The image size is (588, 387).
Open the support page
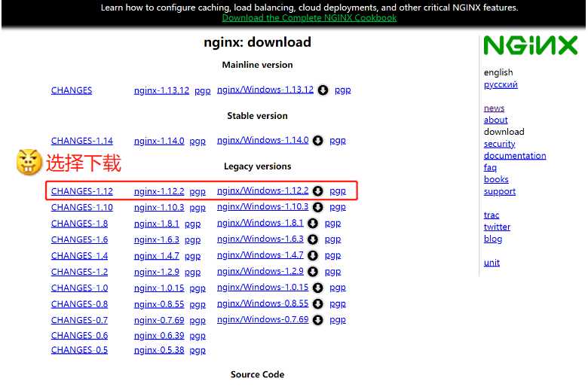pyautogui.click(x=500, y=192)
